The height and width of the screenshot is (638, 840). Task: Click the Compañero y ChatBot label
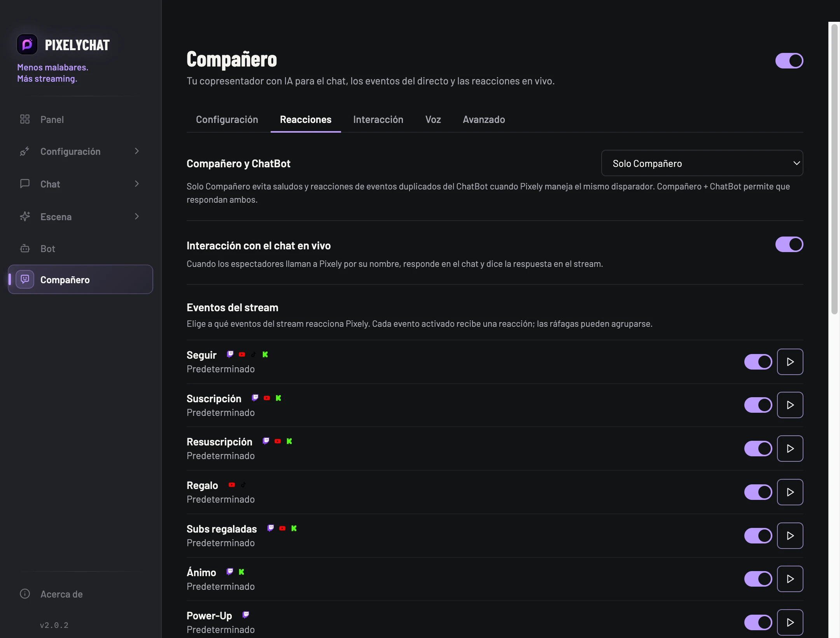pos(238,163)
